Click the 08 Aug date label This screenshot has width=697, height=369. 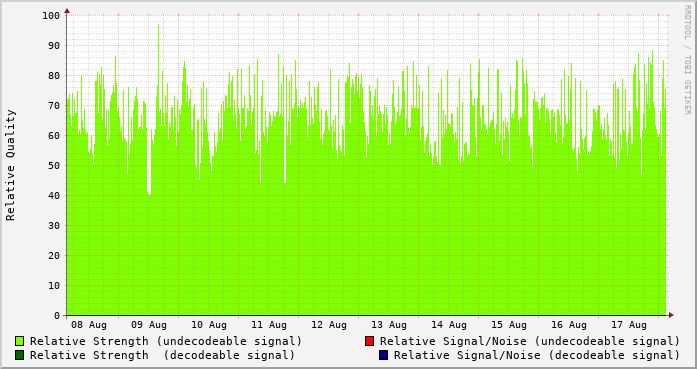click(89, 325)
